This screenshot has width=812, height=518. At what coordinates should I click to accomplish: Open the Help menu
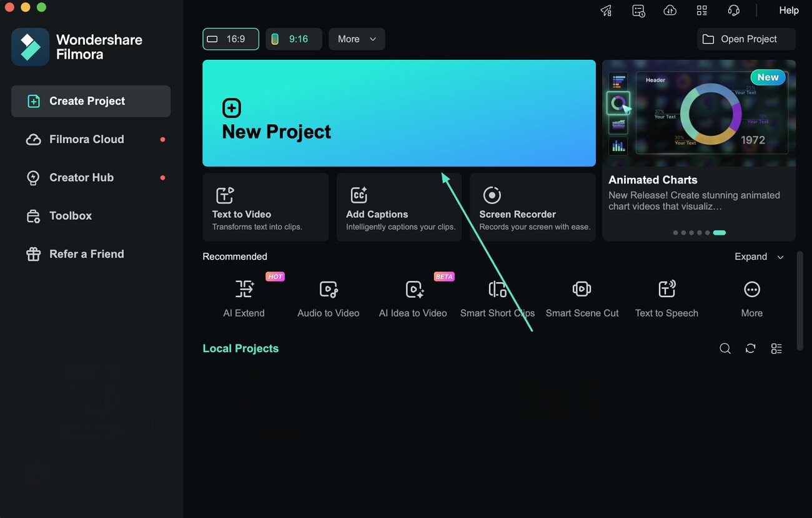tap(788, 10)
